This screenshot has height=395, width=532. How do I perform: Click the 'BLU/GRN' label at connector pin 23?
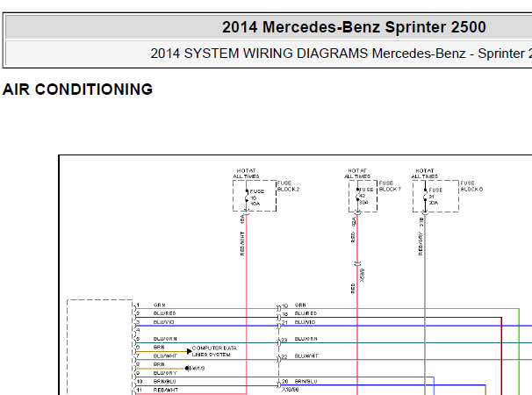(x=306, y=339)
